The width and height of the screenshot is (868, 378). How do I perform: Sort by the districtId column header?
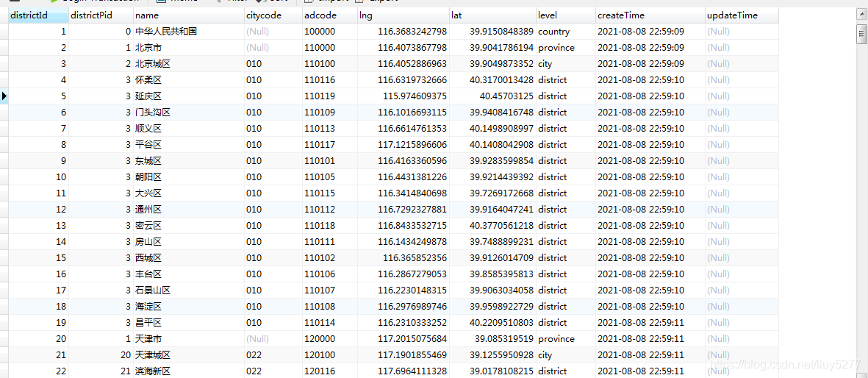38,15
